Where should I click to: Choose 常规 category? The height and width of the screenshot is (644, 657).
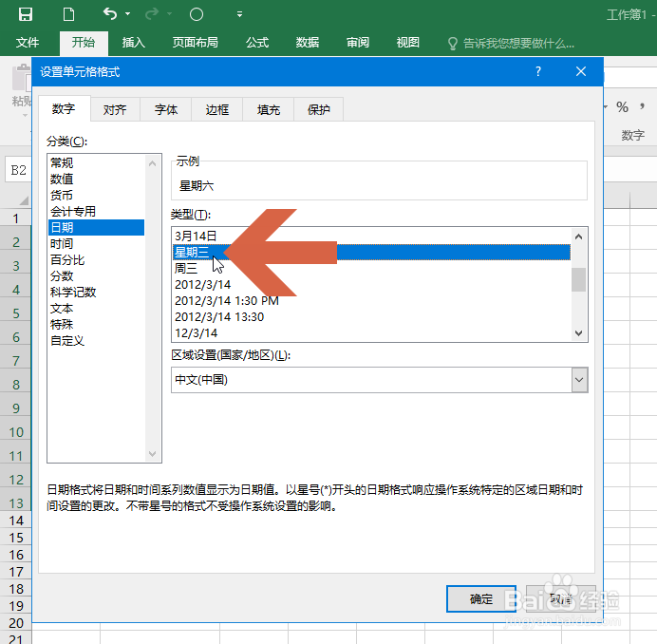[x=97, y=162]
